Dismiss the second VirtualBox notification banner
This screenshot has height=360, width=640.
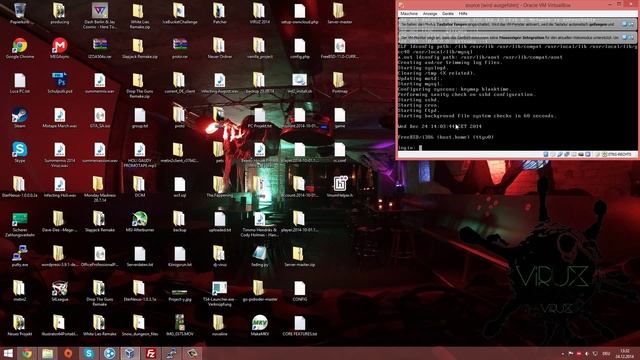coord(631,37)
